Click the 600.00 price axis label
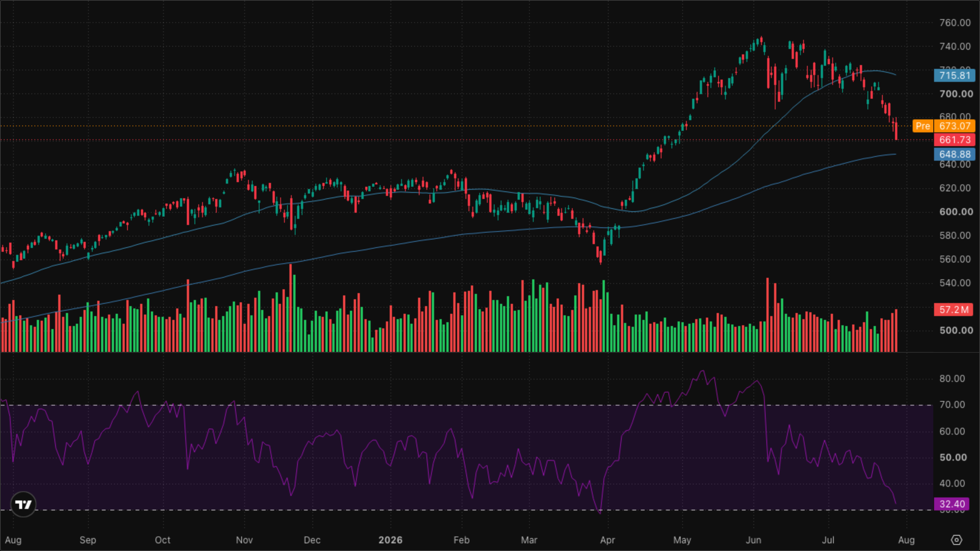The height and width of the screenshot is (551, 980). pos(956,212)
